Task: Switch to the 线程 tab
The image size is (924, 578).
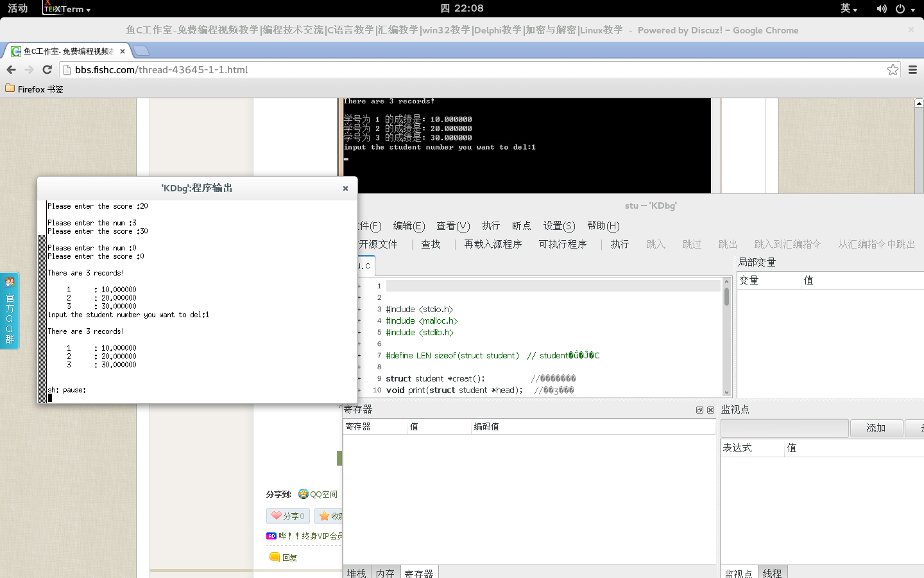Action: point(772,573)
